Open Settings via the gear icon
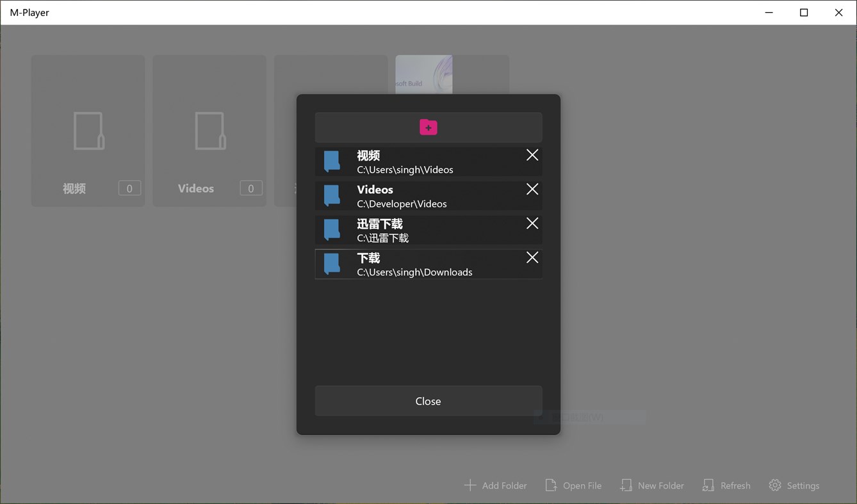Screen dimensions: 857x504 (x=774, y=485)
